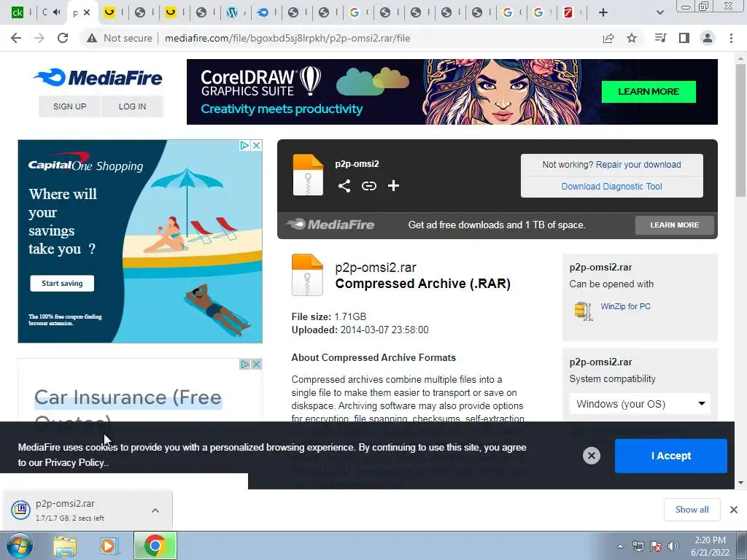Viewport: 747px width, 560px height.
Task: Click the address bar URL
Action: tap(287, 38)
